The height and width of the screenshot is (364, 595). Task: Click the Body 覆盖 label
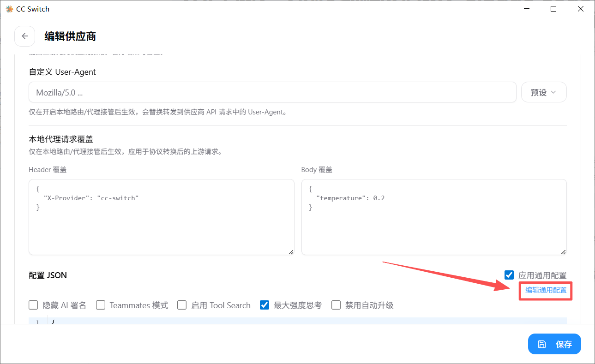tap(317, 169)
